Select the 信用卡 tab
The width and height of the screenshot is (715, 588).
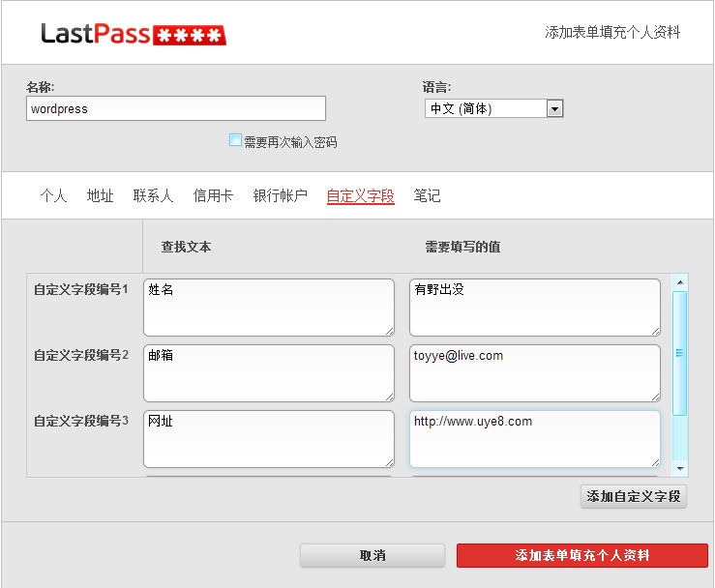coord(213,195)
